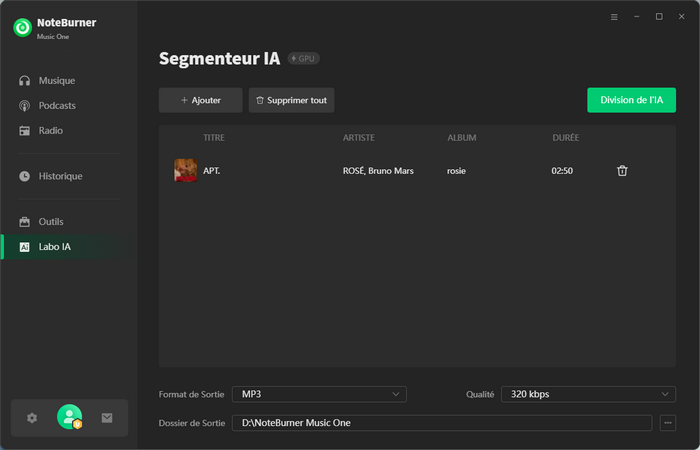
Task: Switch to Outils in the sidebar
Action: (51, 221)
